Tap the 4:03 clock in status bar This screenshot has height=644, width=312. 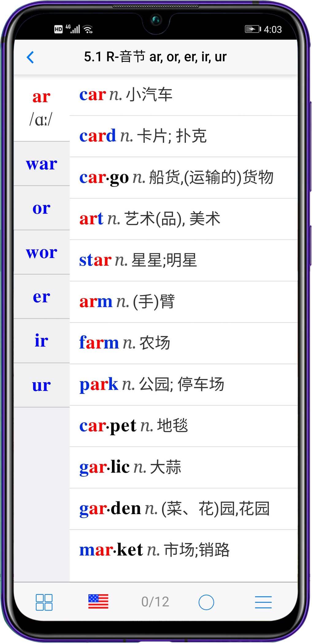(x=273, y=29)
